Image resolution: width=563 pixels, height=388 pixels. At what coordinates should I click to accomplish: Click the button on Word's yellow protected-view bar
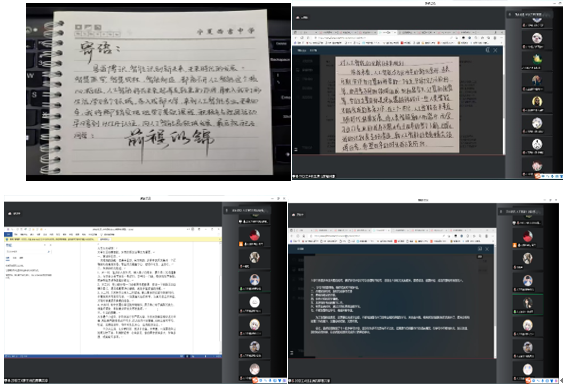104,239
